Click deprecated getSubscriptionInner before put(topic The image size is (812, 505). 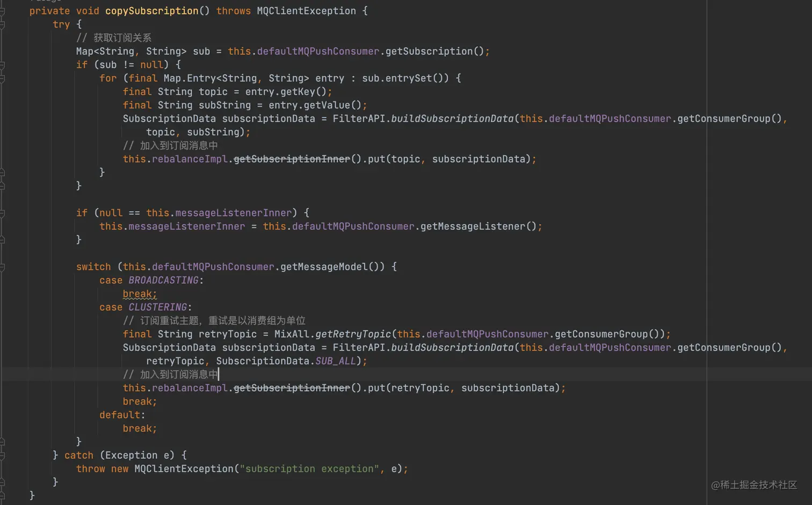click(292, 159)
